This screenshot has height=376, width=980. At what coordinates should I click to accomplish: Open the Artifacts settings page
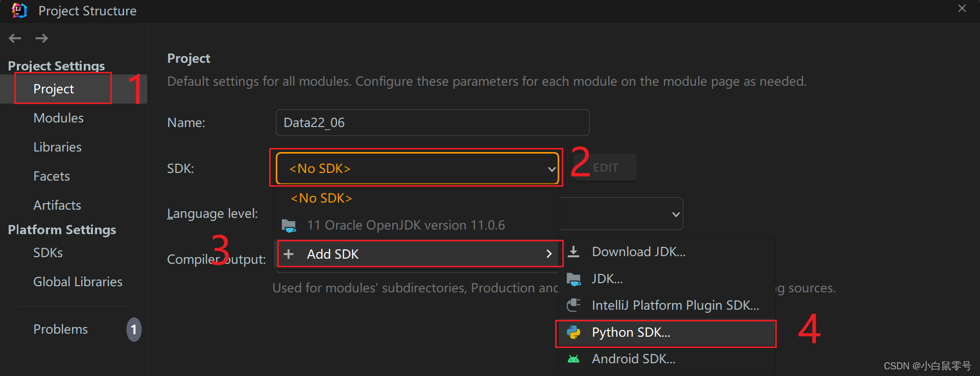tap(57, 205)
